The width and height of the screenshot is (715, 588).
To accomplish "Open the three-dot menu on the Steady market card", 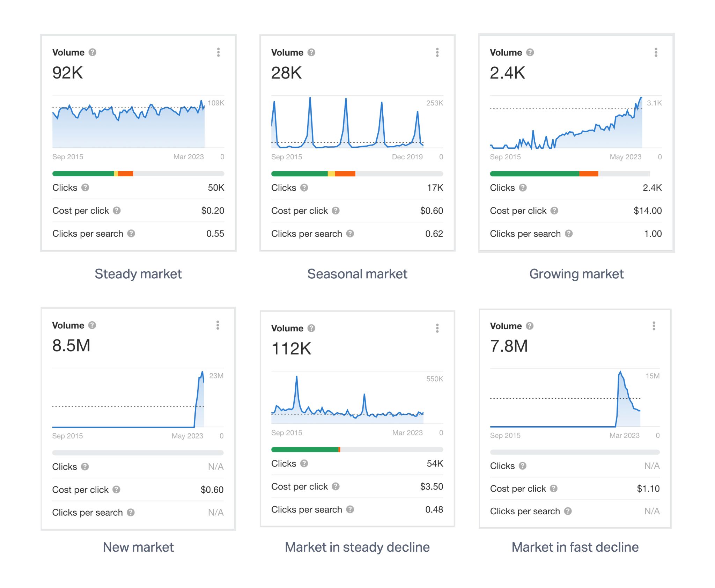I will pyautogui.click(x=218, y=52).
